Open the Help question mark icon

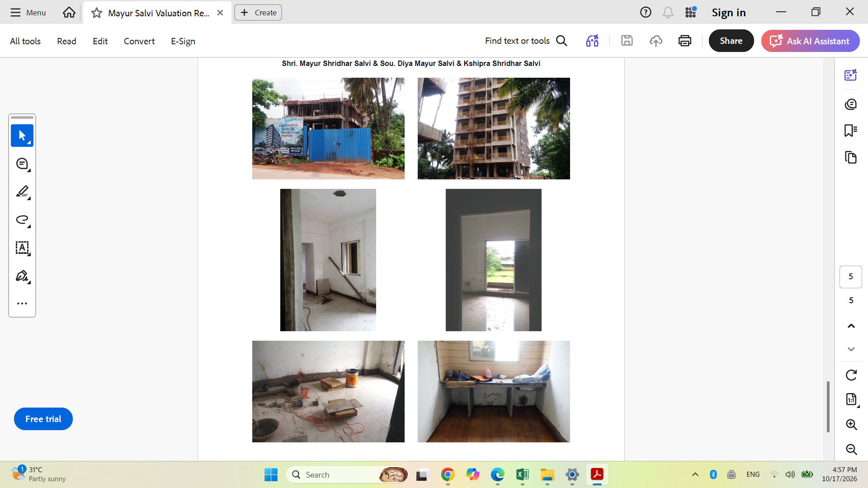[646, 13]
